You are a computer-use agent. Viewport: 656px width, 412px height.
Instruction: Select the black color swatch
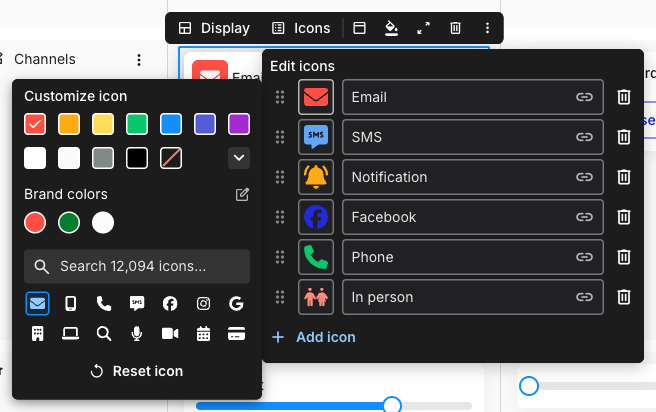click(137, 158)
